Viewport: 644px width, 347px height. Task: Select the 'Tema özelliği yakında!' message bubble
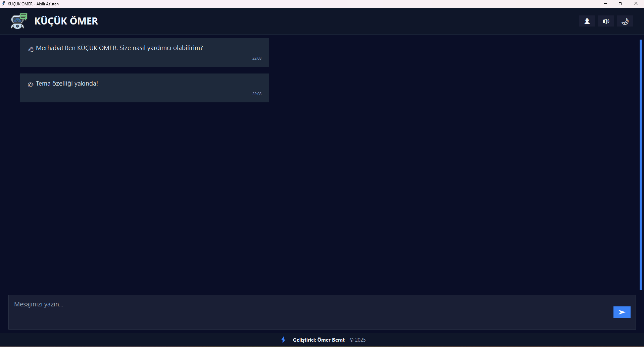click(144, 88)
